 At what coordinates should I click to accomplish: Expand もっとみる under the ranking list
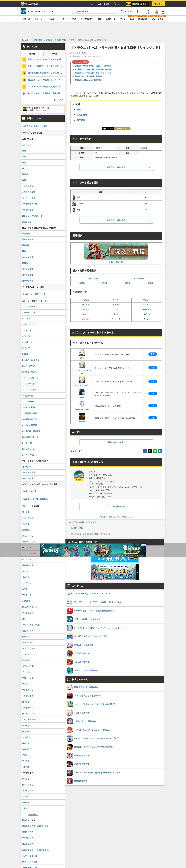(58, 100)
